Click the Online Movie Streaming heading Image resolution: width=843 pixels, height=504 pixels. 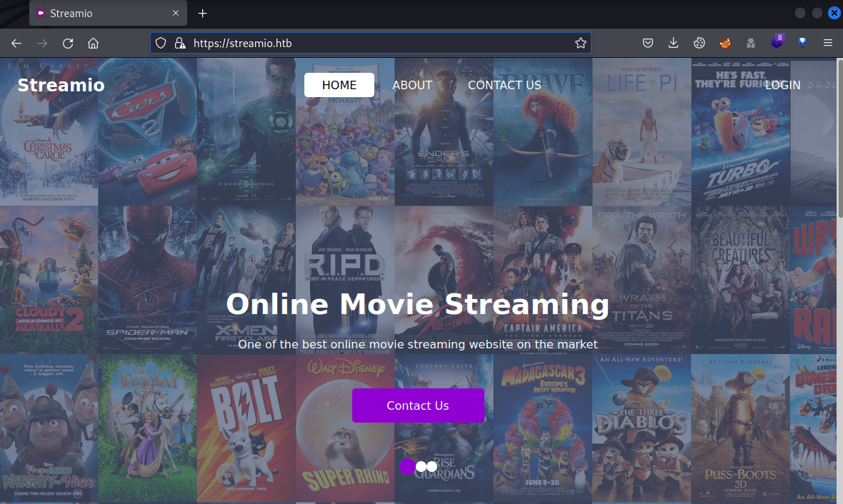(x=418, y=304)
